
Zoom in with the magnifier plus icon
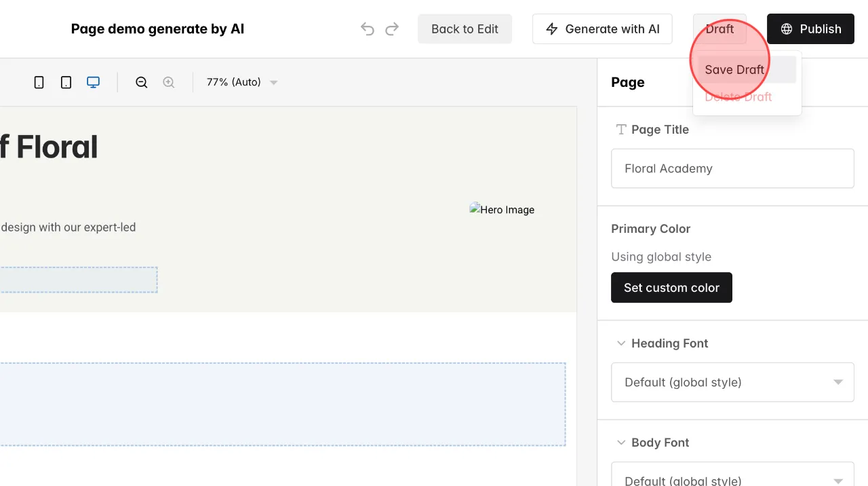coord(169,82)
